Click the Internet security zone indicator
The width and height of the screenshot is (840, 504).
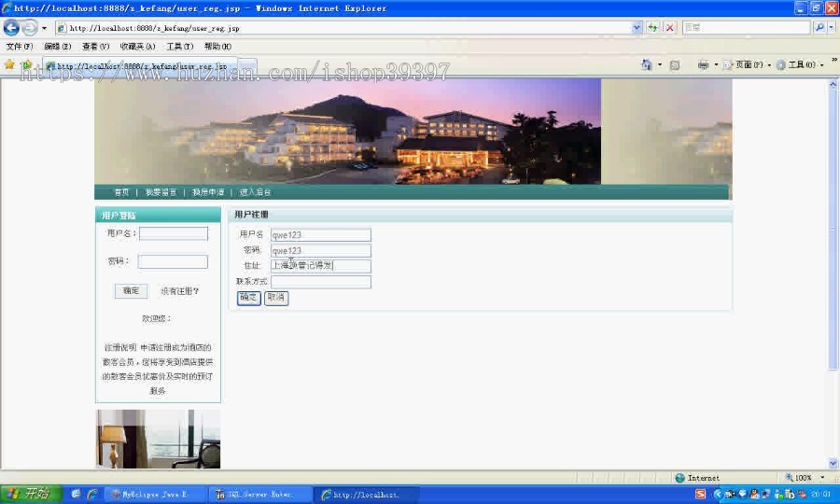(697, 478)
